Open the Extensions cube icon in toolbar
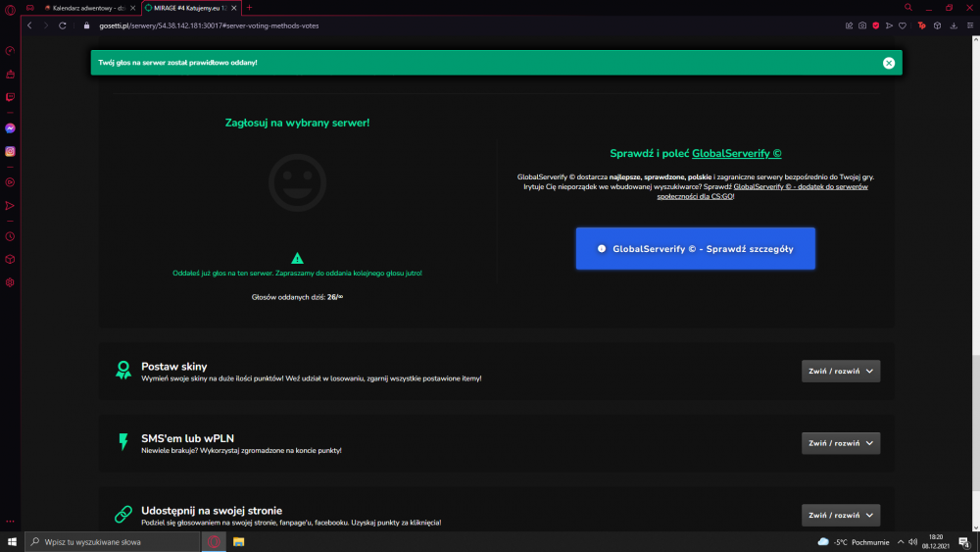 938,25
